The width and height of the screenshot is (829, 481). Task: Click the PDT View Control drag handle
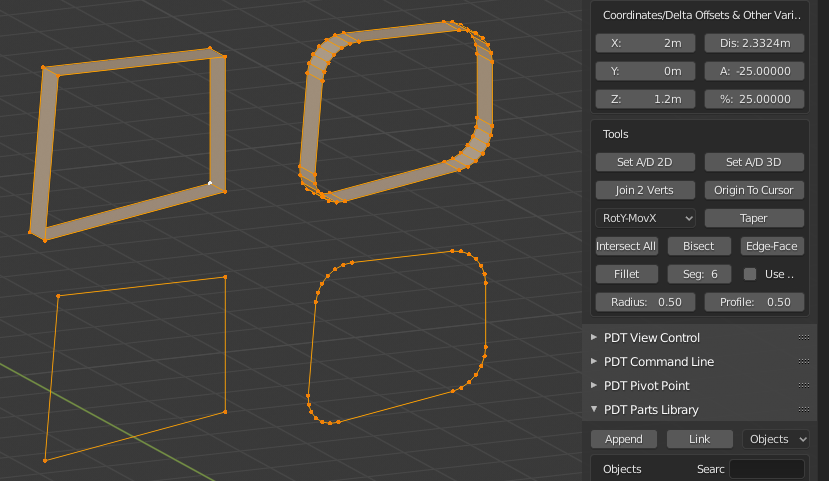tap(803, 338)
